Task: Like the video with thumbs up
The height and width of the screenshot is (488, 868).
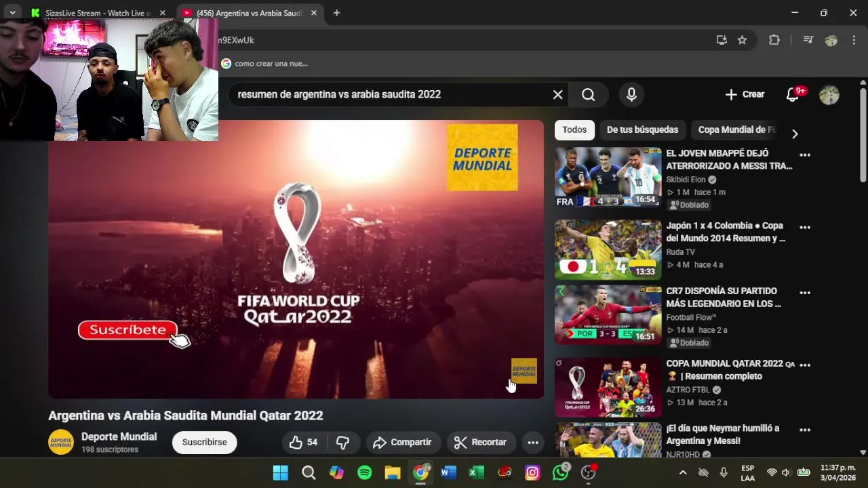Action: (303, 443)
